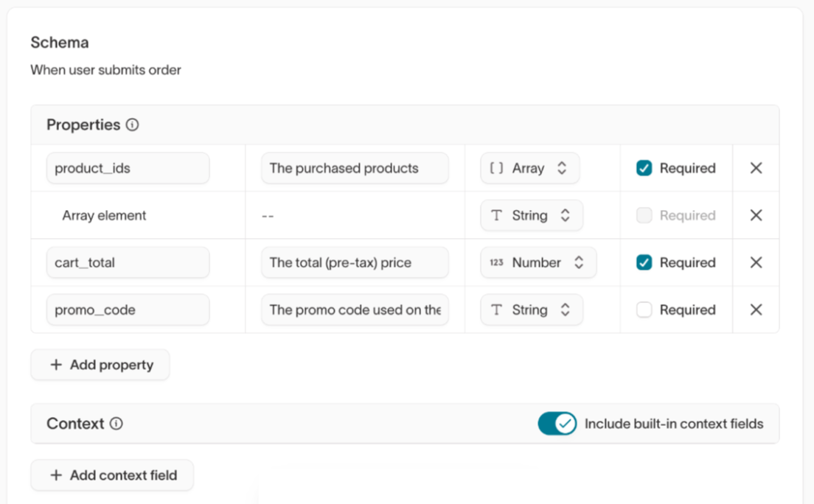Image resolution: width=814 pixels, height=504 pixels.
Task: Click the info icon next to Properties
Action: [x=132, y=125]
